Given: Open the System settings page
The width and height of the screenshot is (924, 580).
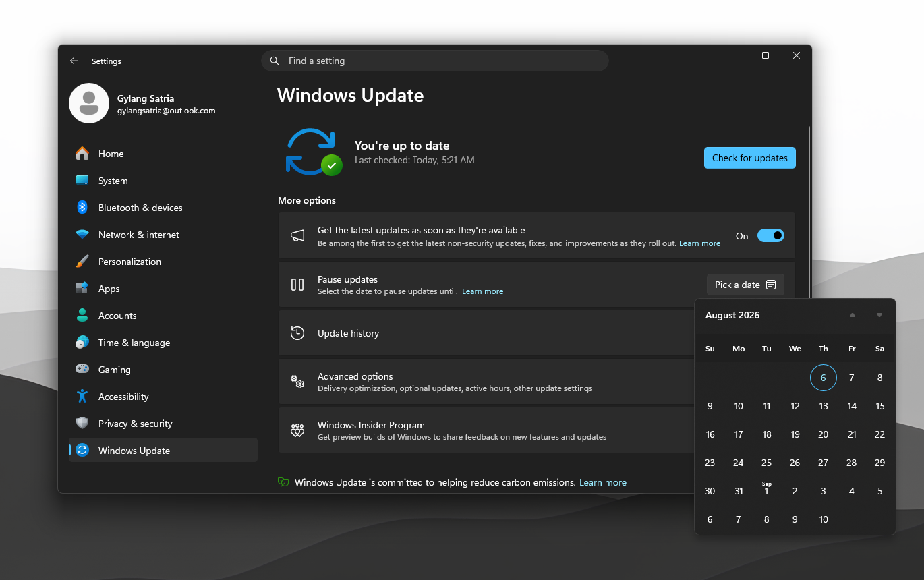Looking at the screenshot, I should pos(163,181).
